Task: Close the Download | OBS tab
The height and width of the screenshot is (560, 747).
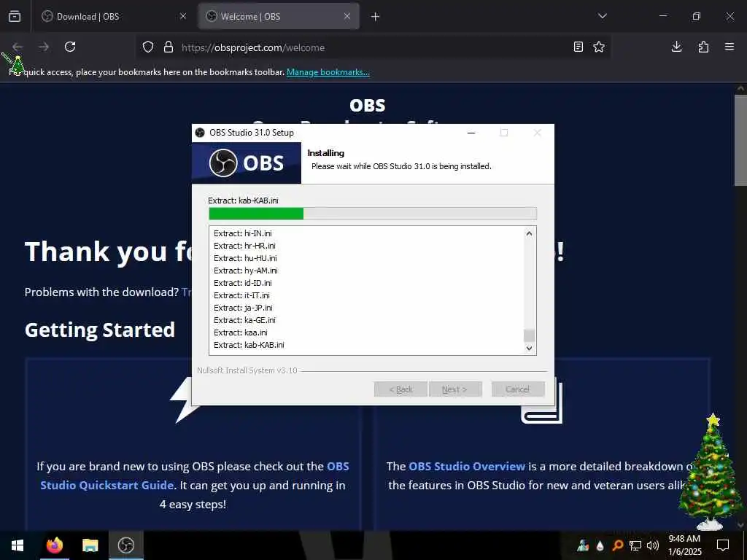Action: [183, 16]
